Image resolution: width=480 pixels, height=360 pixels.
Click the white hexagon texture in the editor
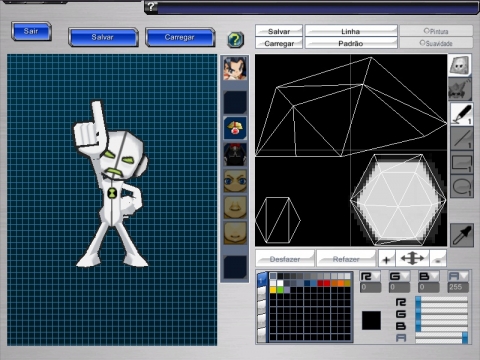pyautogui.click(x=398, y=200)
